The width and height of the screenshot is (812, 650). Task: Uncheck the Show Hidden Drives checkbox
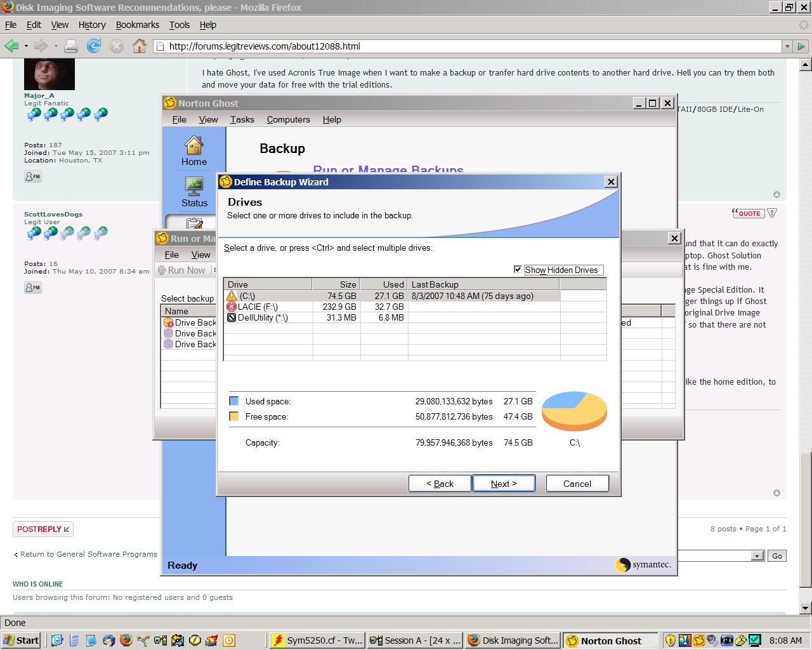coord(518,270)
